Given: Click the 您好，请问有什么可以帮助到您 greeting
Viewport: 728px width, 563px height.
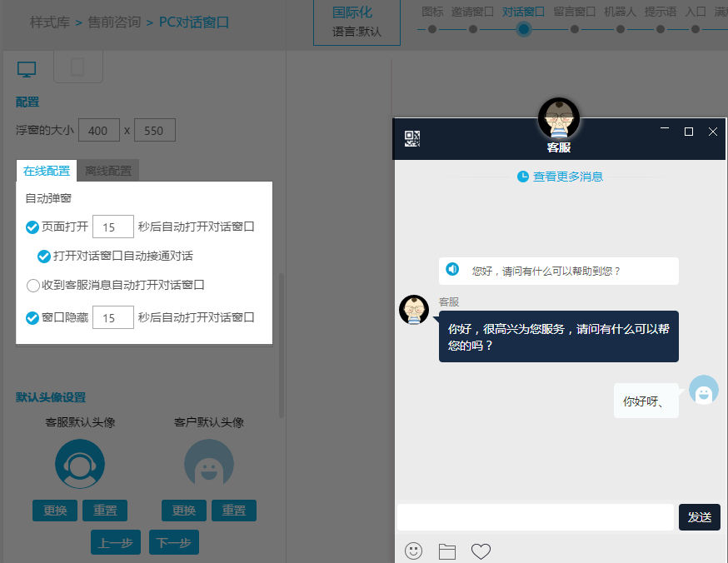Looking at the screenshot, I should click(559, 271).
